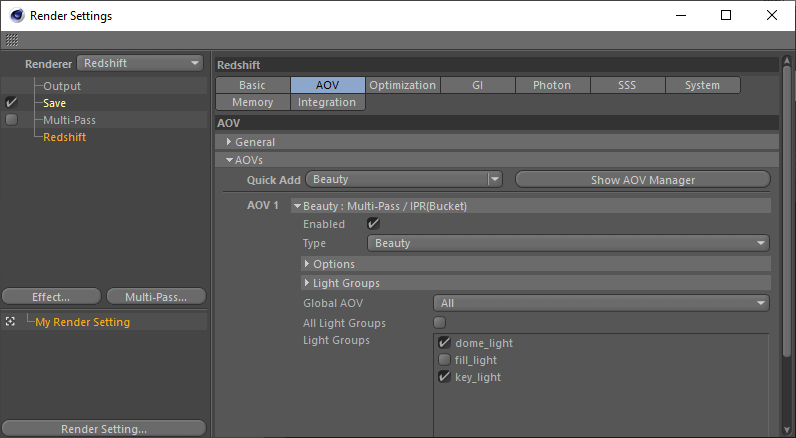
Task: Minimize the Render Settings window
Action: point(681,15)
